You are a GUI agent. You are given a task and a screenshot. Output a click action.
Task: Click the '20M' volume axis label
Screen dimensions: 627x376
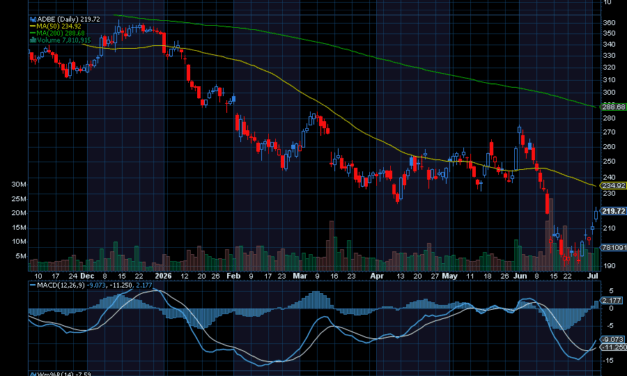19,213
